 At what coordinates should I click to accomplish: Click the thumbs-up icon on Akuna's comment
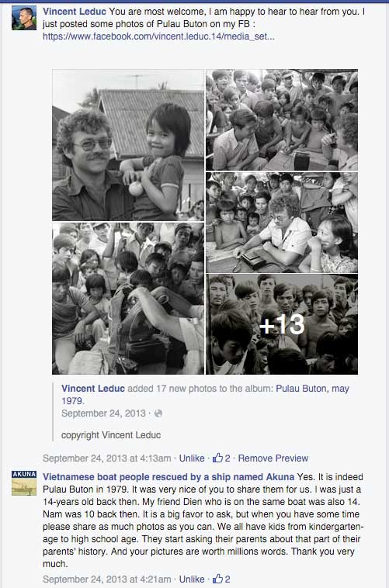click(x=217, y=579)
